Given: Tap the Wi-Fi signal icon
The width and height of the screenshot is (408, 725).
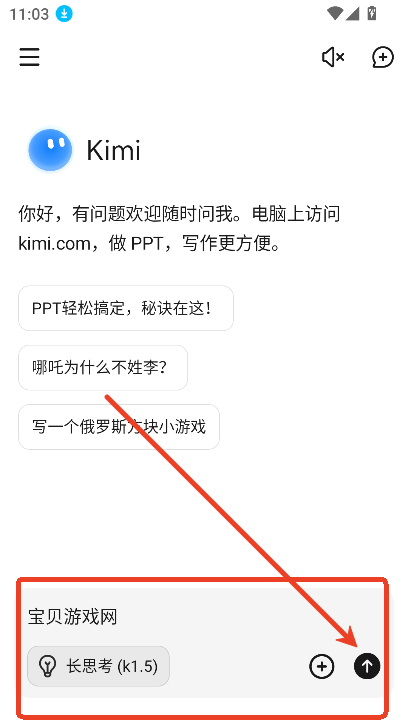Looking at the screenshot, I should coord(334,13).
